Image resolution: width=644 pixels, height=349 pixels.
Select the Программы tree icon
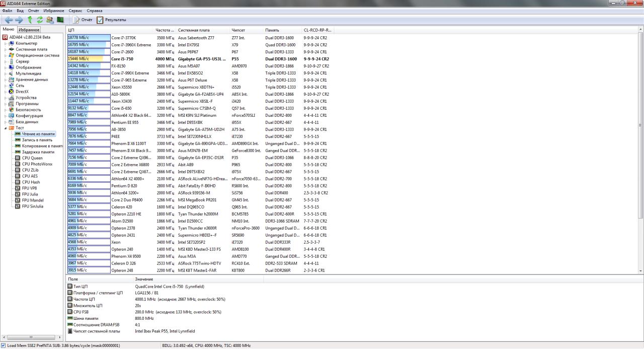coord(12,104)
